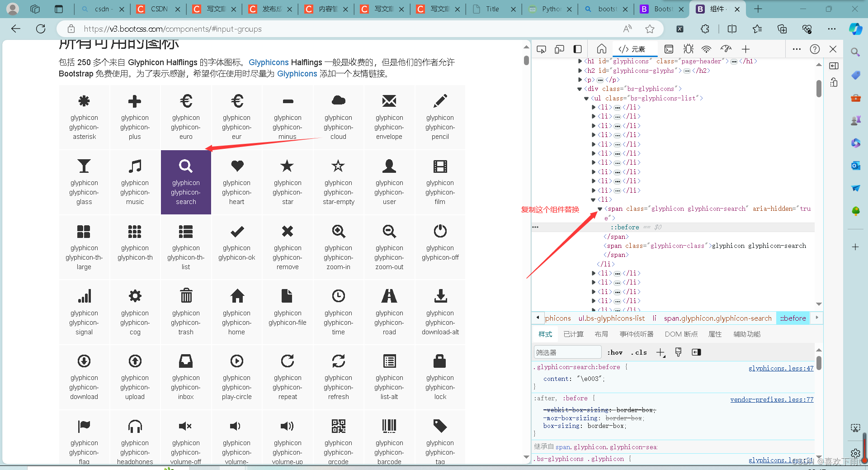The image size is (868, 470).
Task: Open the DevTools Sources bug icon
Action: coord(688,49)
